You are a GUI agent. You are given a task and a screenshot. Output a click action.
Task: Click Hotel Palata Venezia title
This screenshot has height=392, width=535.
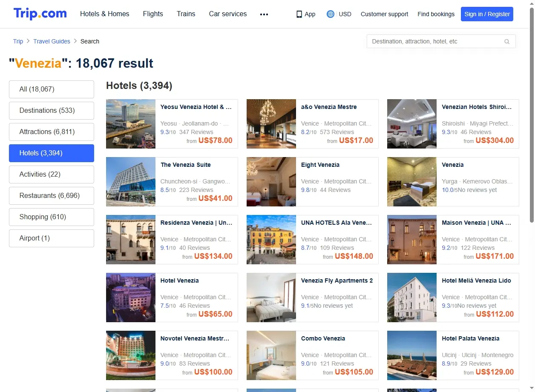[x=470, y=338]
